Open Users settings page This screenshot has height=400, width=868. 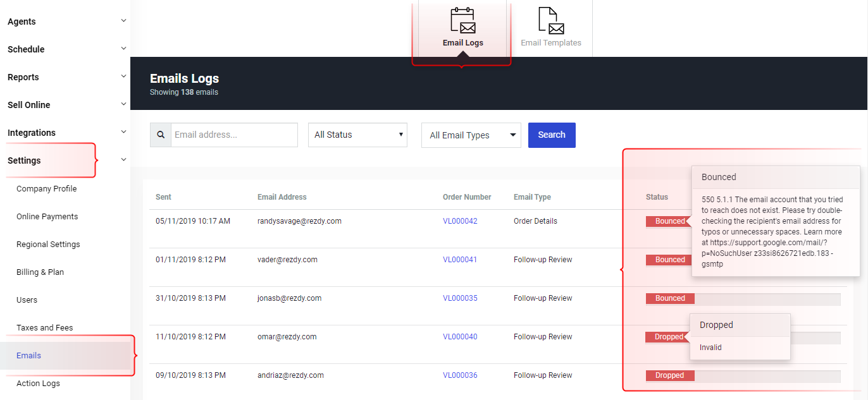coord(27,300)
